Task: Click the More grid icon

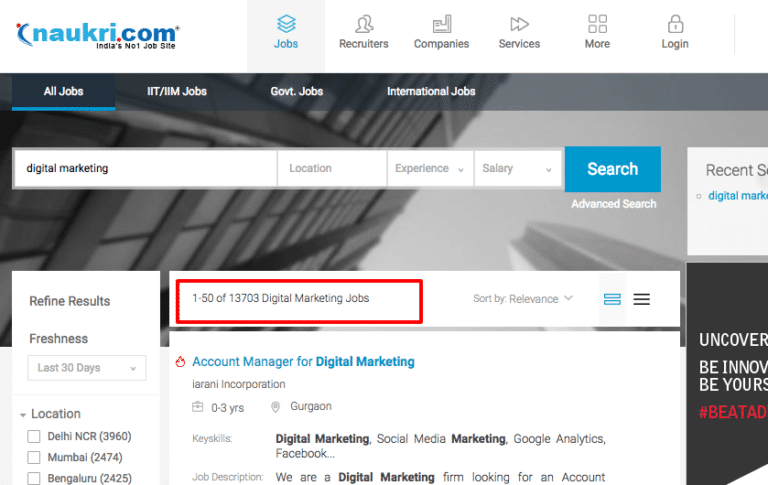Action: coord(597,23)
